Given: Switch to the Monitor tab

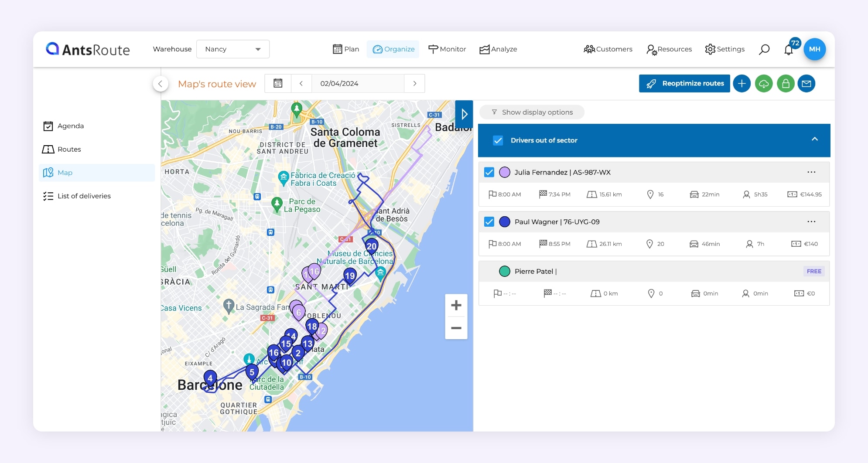Looking at the screenshot, I should coord(447,49).
